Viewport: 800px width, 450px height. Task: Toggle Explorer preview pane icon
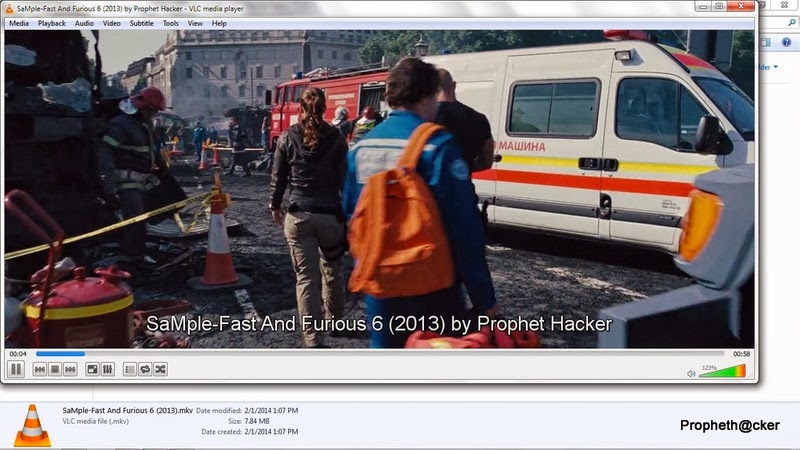[766, 42]
